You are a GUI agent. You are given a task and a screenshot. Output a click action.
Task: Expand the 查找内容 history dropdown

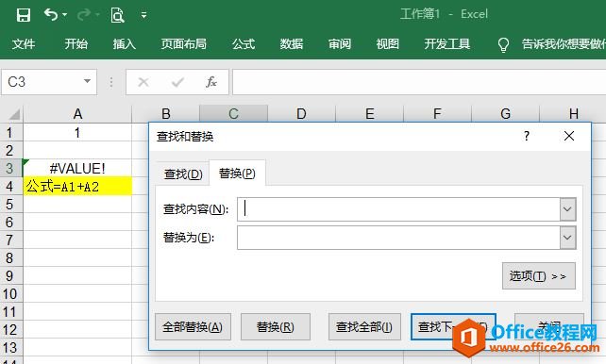[x=567, y=209]
